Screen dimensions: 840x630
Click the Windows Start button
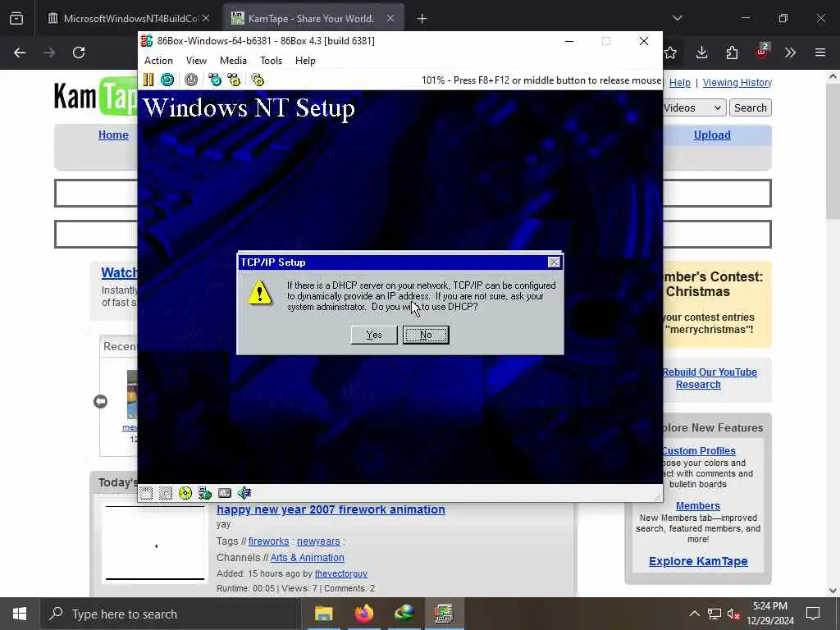point(20,614)
